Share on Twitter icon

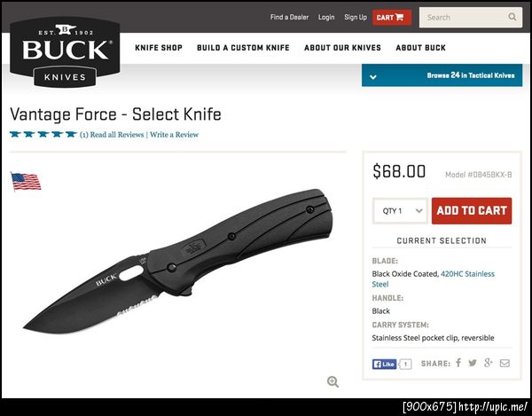pyautogui.click(x=473, y=363)
